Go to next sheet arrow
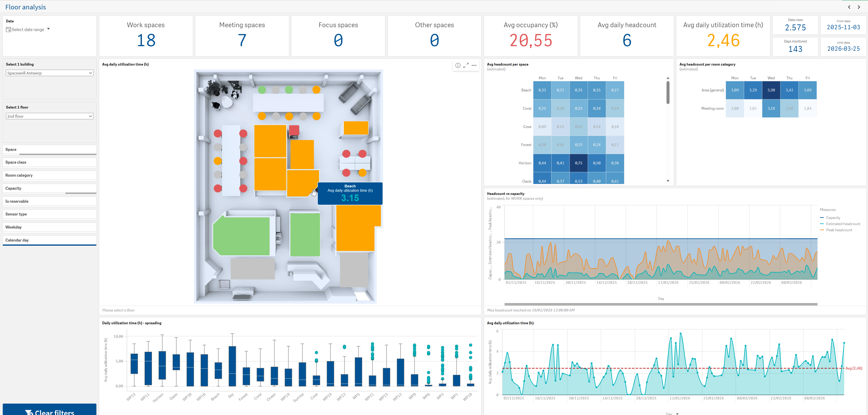 click(x=859, y=7)
